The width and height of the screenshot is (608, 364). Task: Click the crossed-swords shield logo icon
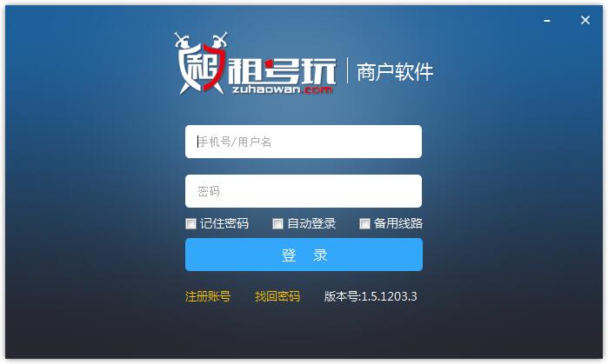point(201,63)
